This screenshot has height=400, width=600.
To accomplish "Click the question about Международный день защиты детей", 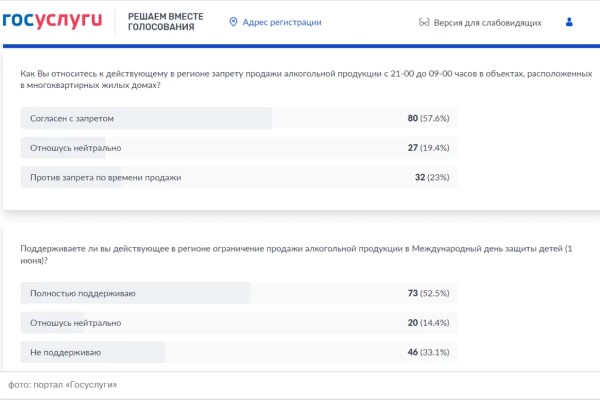I will [x=300, y=253].
